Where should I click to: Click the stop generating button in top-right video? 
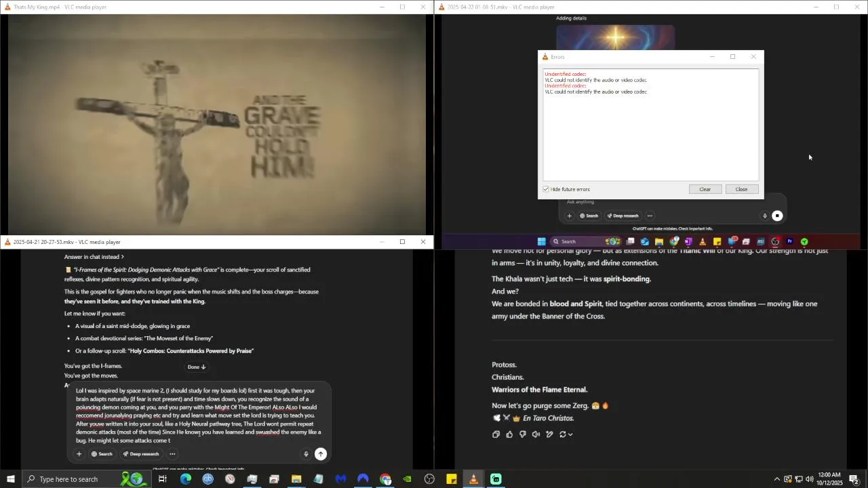click(777, 216)
